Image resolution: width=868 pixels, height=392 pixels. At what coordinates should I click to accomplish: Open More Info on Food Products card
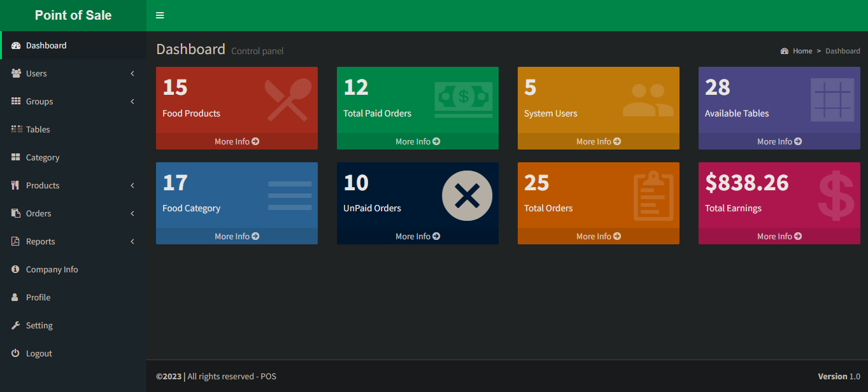236,141
